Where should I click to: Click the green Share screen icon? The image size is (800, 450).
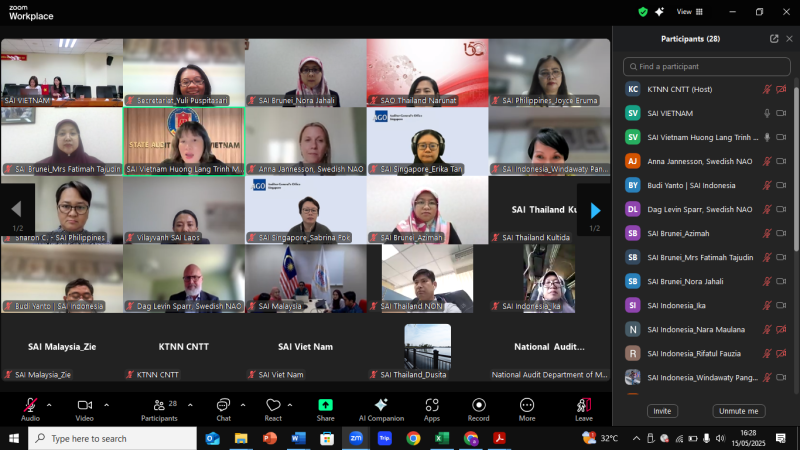coord(325,405)
